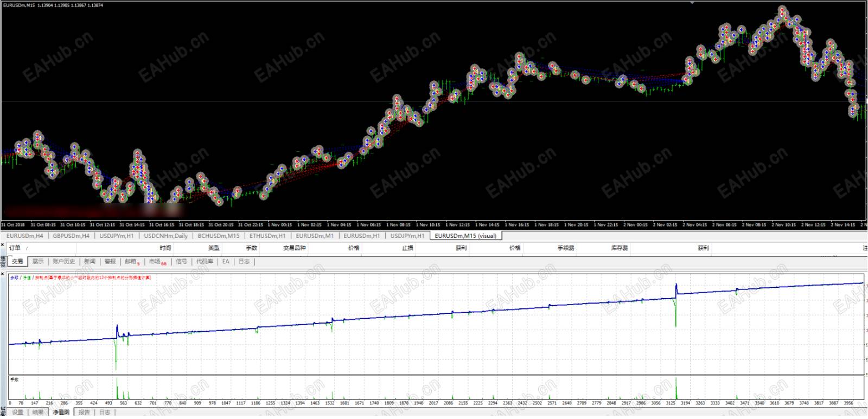Image resolution: width=868 pixels, height=419 pixels.
Task: Show the 新闻 terminal tab
Action: [90, 261]
